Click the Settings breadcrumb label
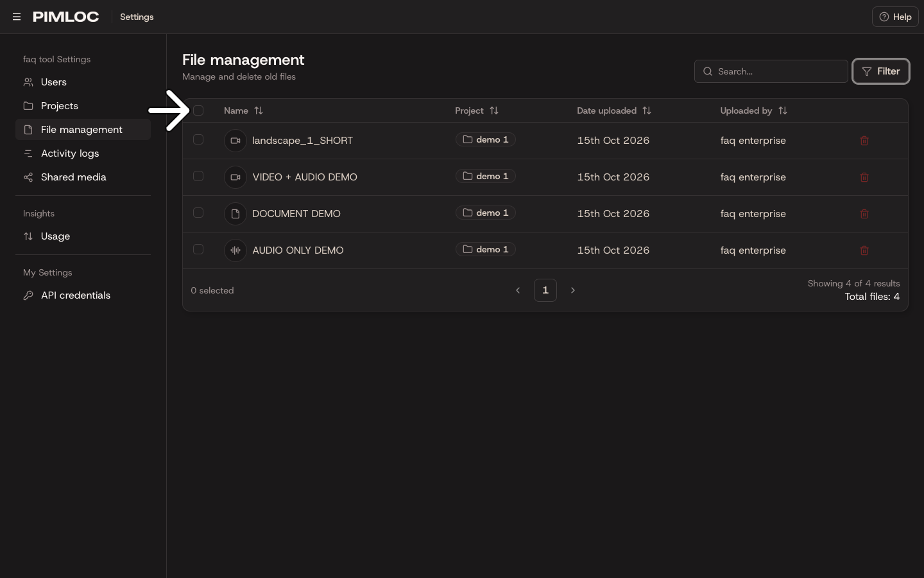The height and width of the screenshot is (578, 924). coord(137,17)
